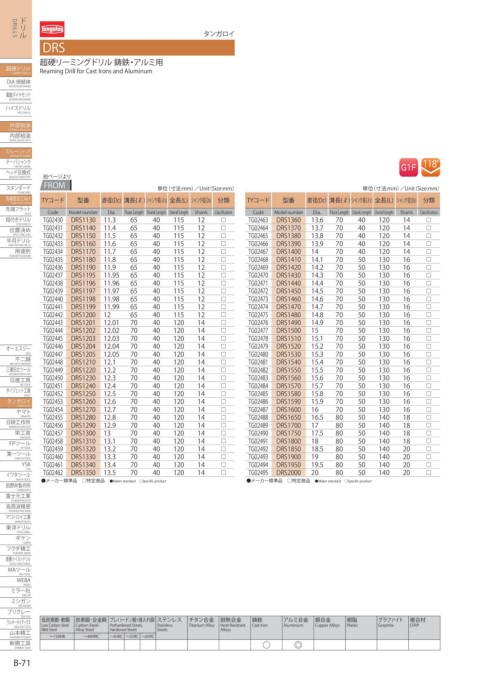This screenshot has width=480, height=677.
Task: Click code TG02487 in the right table
Action: click(x=258, y=410)
